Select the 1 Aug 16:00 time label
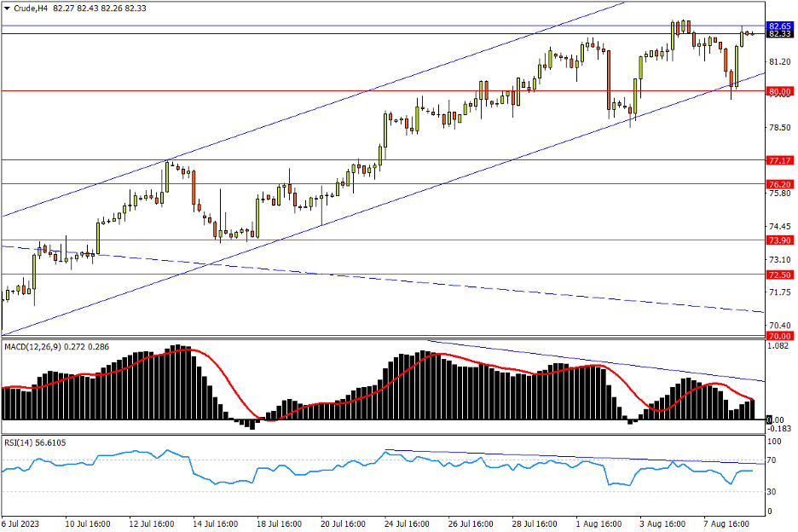This screenshot has height=532, width=798. click(x=599, y=523)
